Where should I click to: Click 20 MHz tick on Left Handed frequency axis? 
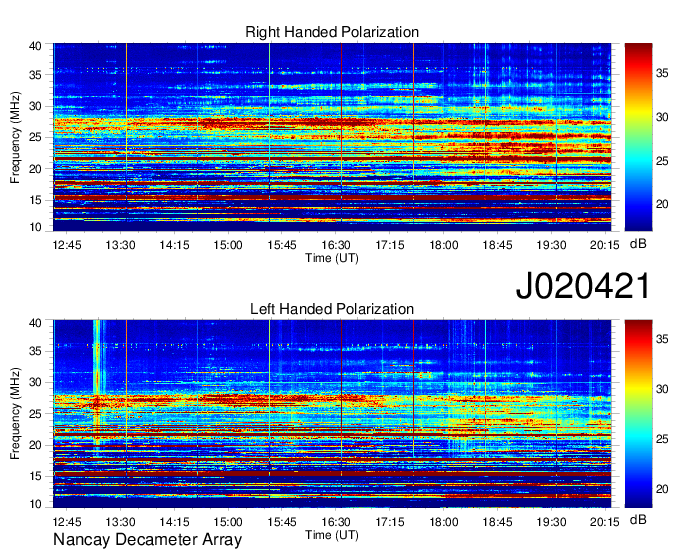(x=36, y=445)
